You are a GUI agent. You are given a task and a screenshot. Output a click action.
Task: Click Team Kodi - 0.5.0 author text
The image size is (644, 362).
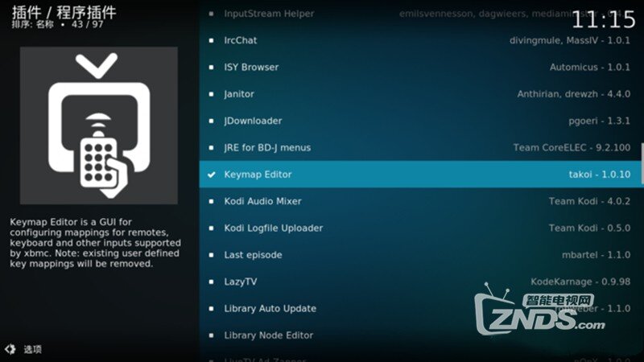(589, 228)
